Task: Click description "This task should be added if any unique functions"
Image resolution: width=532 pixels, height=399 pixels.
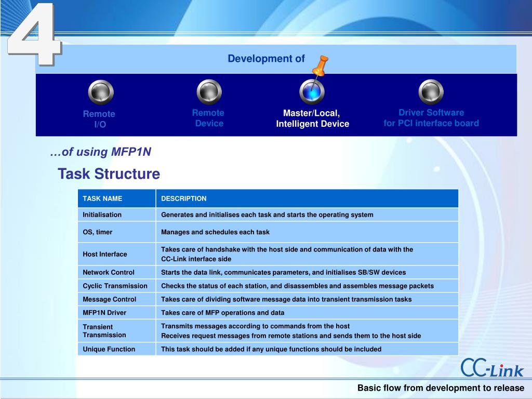Action: (307, 349)
